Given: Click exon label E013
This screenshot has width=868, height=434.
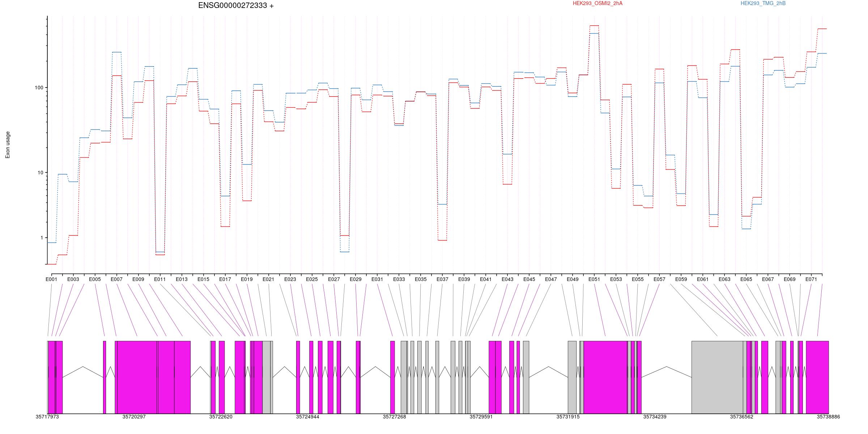Looking at the screenshot, I should pyautogui.click(x=182, y=279).
